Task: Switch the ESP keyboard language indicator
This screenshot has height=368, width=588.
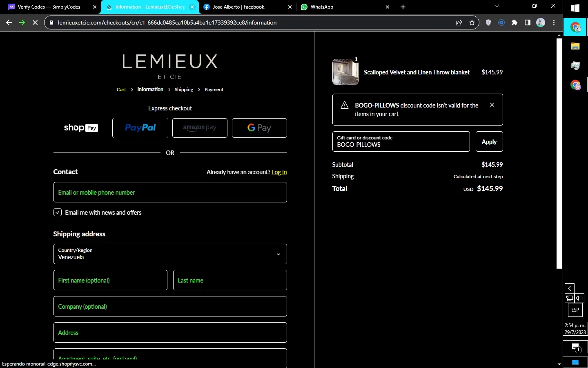Action: click(575, 310)
